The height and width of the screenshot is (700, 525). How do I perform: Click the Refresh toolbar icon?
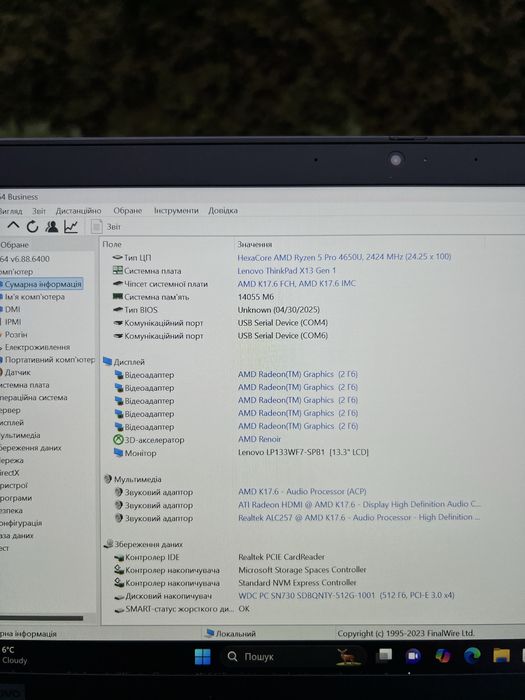[32, 227]
